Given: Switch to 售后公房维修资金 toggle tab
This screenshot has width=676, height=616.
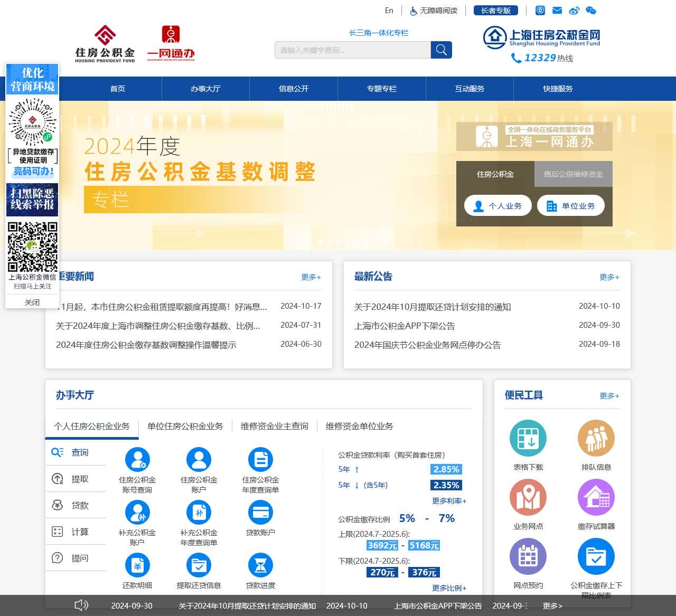Looking at the screenshot, I should (x=573, y=174).
